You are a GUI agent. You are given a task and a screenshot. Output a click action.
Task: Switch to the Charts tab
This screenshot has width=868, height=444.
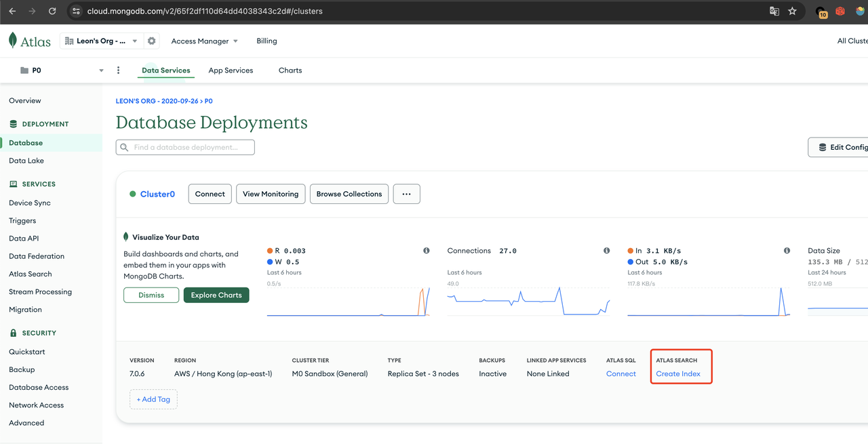click(290, 70)
